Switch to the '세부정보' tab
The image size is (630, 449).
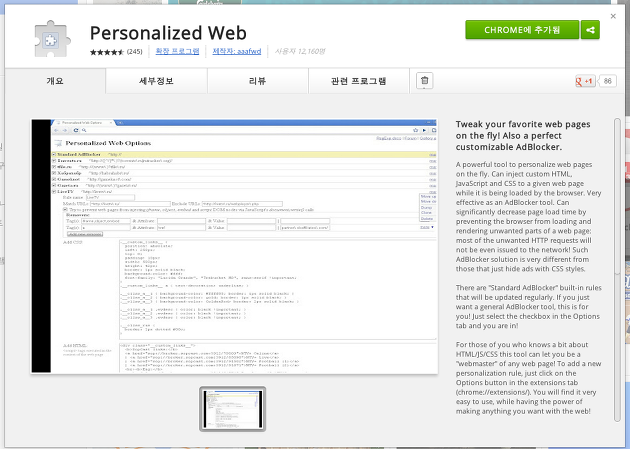point(156,81)
